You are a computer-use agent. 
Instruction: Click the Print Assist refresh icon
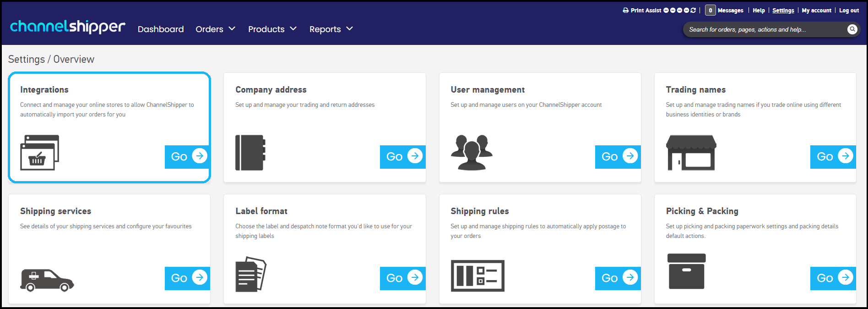pyautogui.click(x=693, y=10)
